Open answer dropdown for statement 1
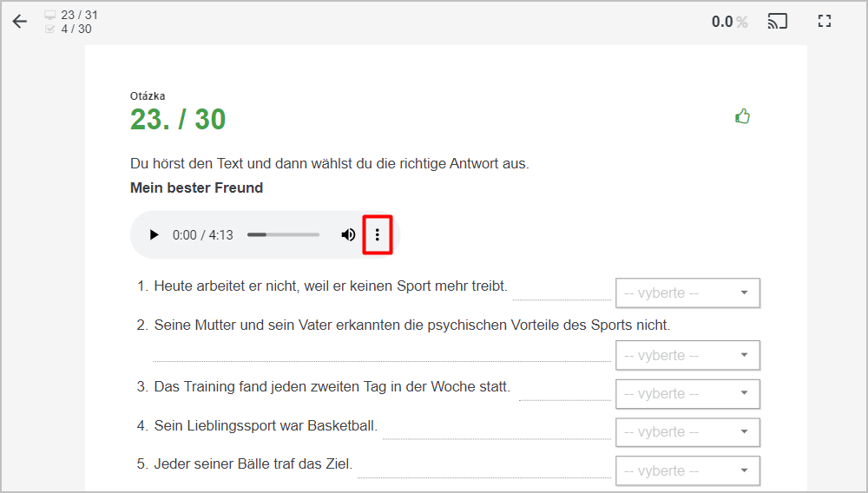The image size is (868, 493). (x=687, y=293)
